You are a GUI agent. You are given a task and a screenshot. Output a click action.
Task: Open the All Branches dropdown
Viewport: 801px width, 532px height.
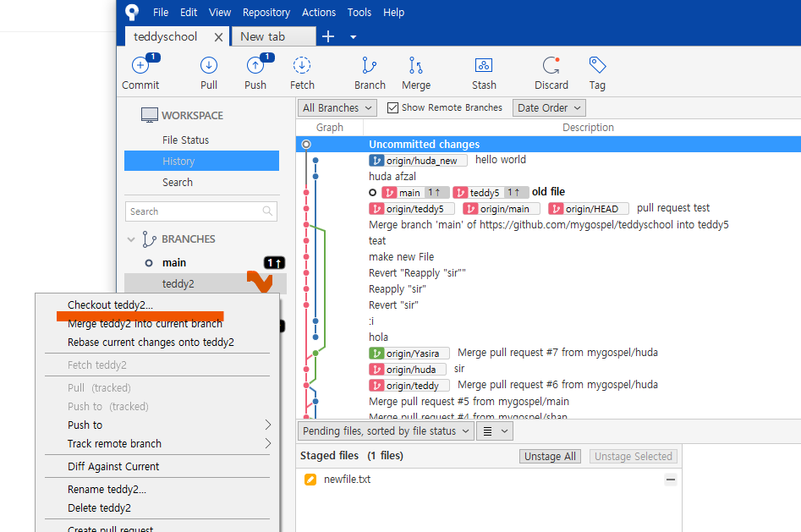click(x=337, y=107)
